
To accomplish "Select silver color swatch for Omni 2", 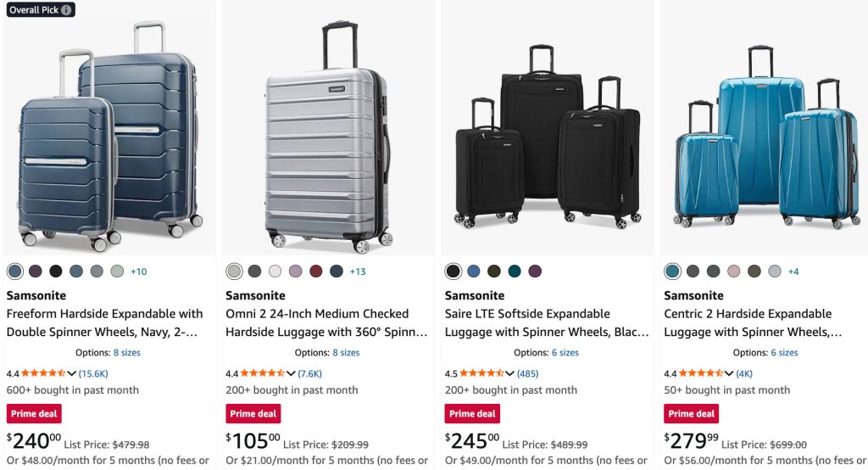I will point(235,271).
